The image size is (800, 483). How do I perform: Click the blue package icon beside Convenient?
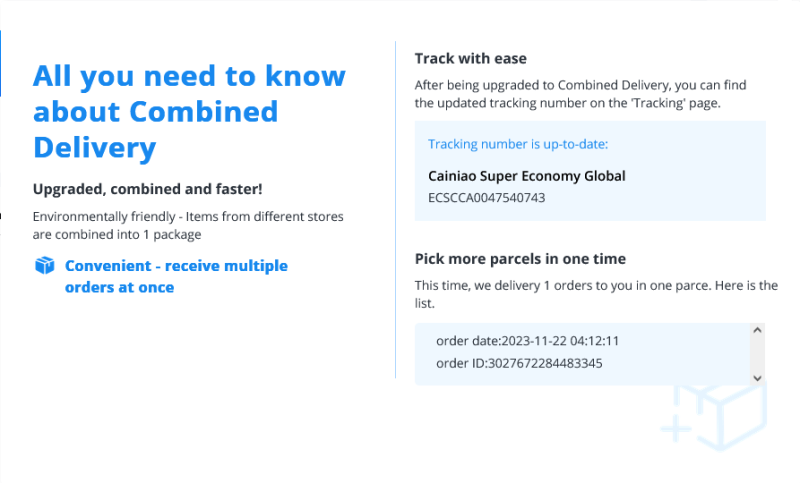[x=44, y=266]
